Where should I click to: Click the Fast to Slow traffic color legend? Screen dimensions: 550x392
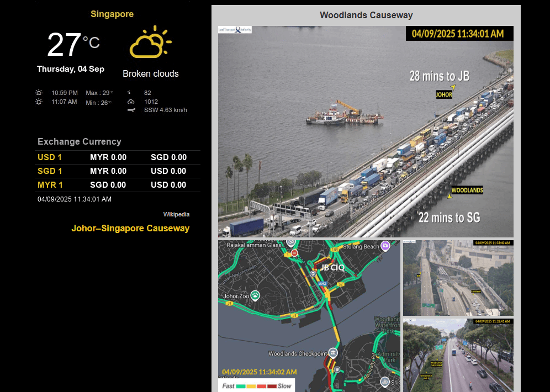256,385
